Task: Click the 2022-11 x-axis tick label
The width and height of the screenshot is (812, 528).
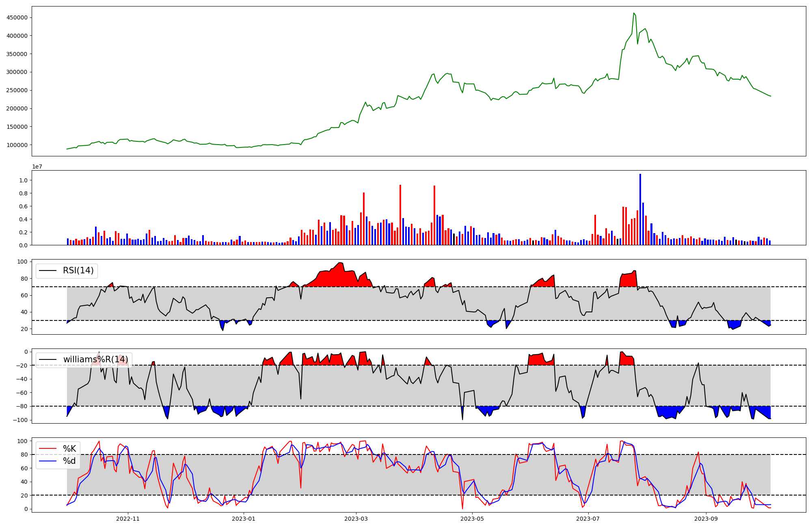Action: point(128,519)
